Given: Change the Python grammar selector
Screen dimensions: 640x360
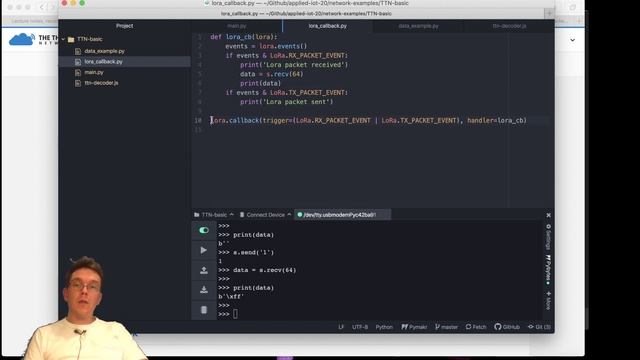Looking at the screenshot, I should coord(384,327).
